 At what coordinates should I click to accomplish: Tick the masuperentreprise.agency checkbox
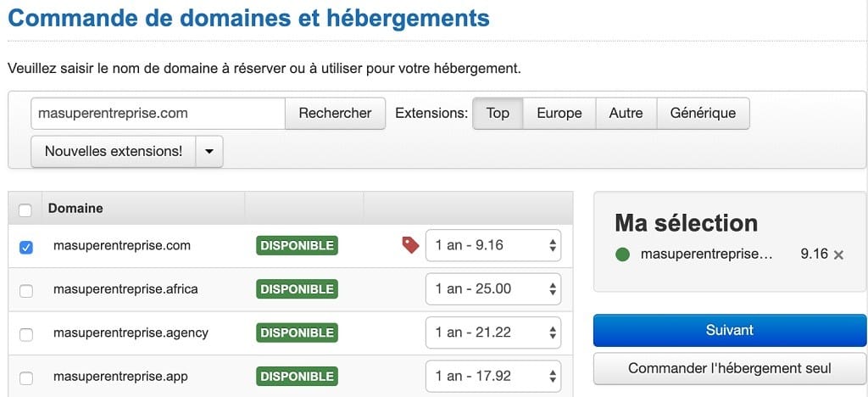click(x=25, y=334)
